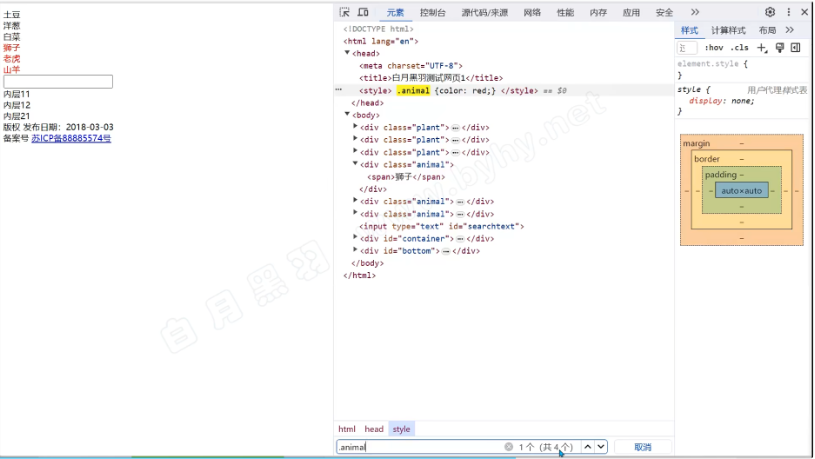Toggle the device toolbar icon
This screenshot has width=815, height=459.
point(362,13)
